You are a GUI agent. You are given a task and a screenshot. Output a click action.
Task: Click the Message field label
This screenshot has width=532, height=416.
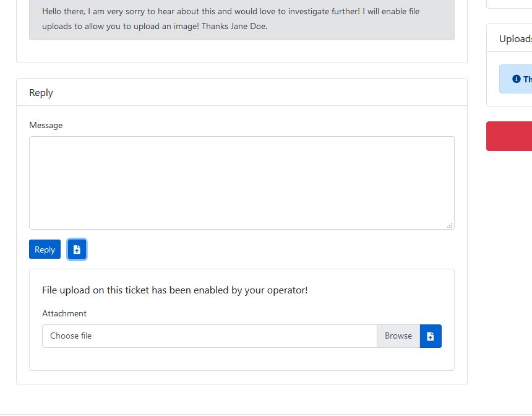[46, 125]
